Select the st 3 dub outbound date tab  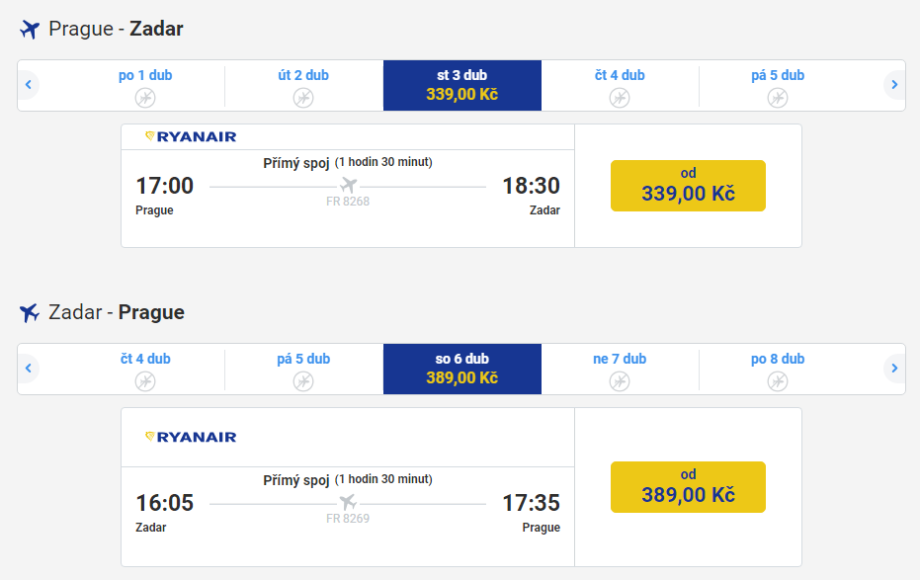click(x=462, y=85)
